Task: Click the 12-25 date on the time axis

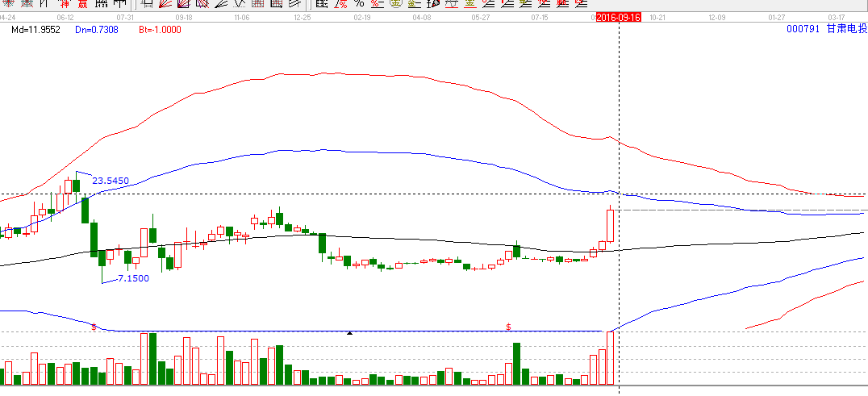Action: coord(303,17)
